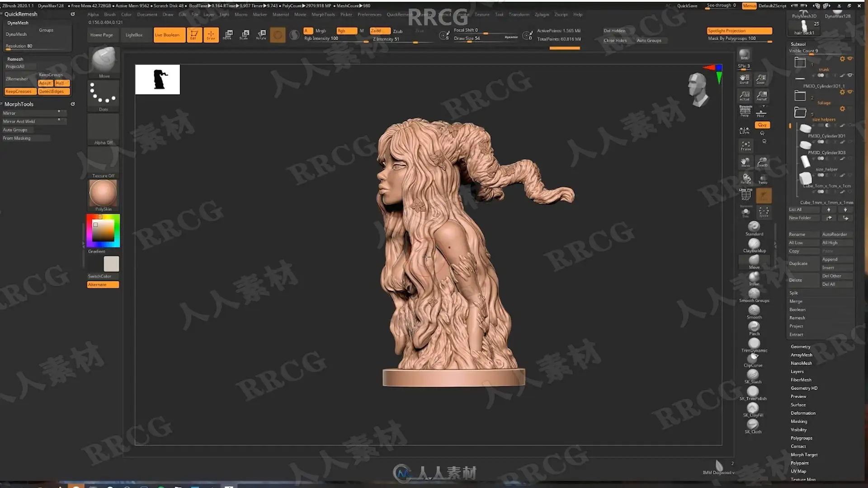868x488 pixels.
Task: Open the Preferences menu
Action: pos(369,14)
